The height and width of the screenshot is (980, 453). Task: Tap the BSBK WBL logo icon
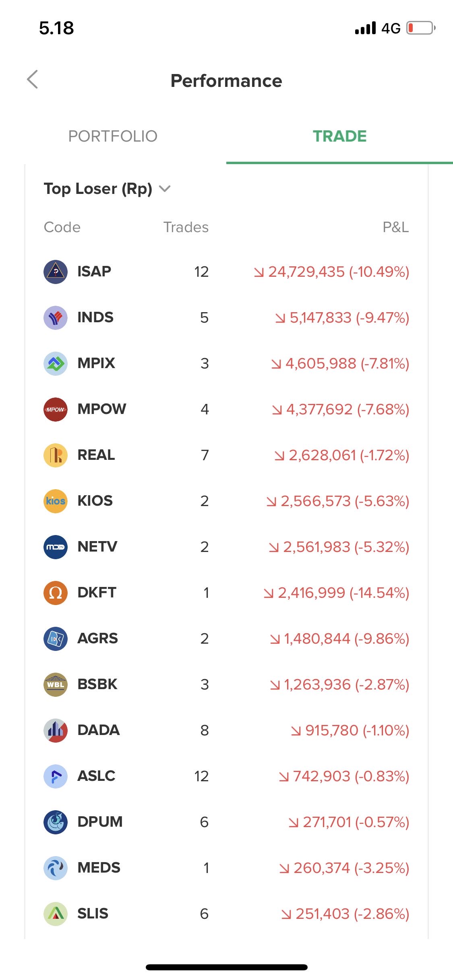point(55,685)
